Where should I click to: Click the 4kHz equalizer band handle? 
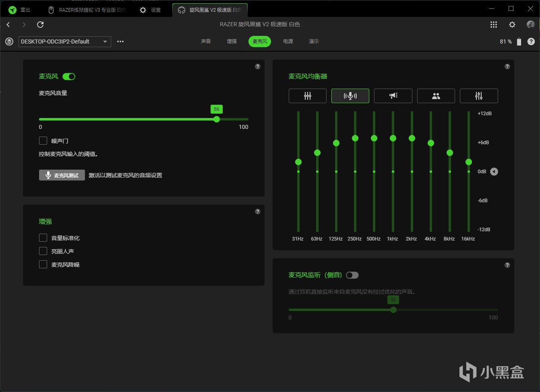click(x=431, y=143)
